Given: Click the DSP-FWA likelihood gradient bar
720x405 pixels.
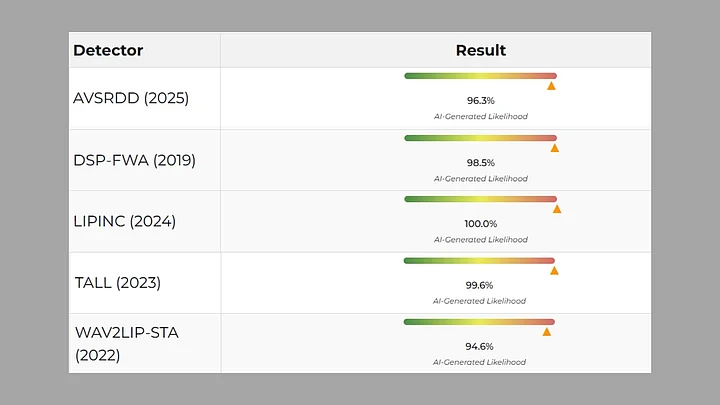Looking at the screenshot, I should [x=480, y=138].
